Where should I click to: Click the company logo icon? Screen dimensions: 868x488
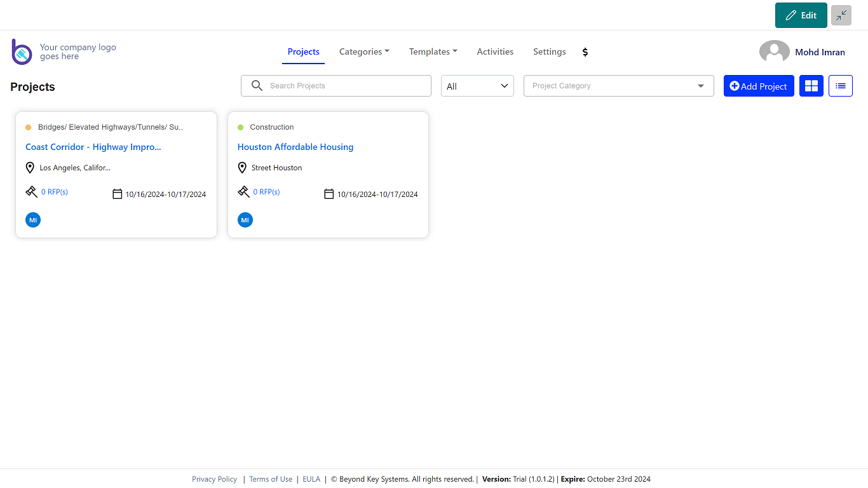tap(22, 51)
